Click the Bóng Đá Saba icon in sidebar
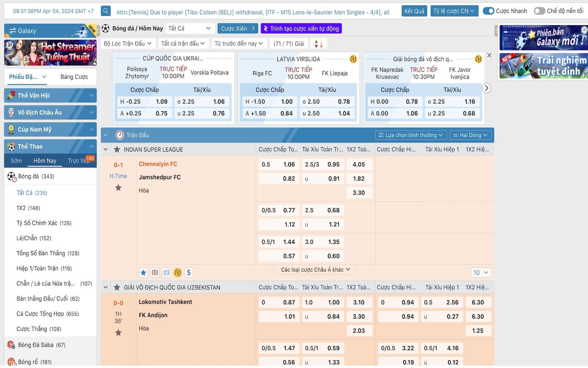Screen dimensions: 588x368 pos(11,345)
